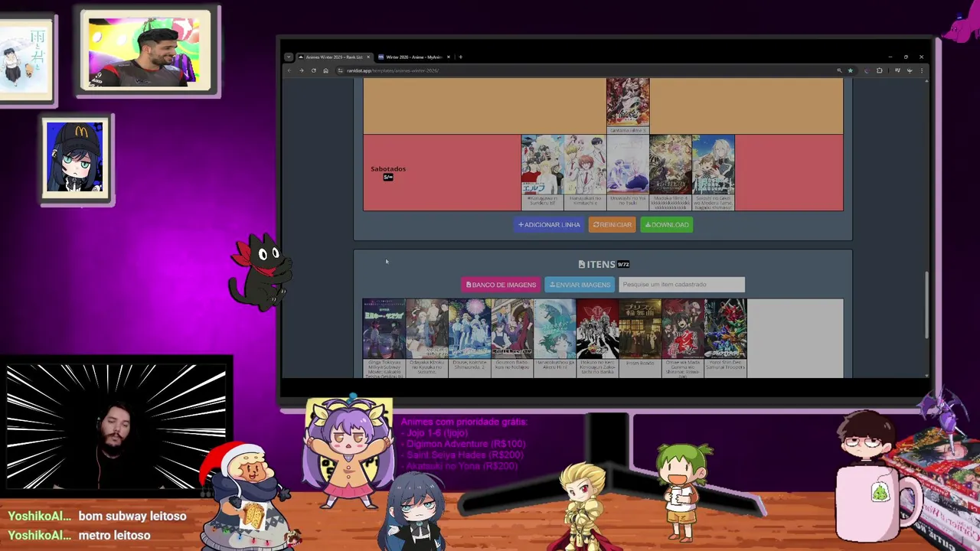Open the Banco de Imagens button
Image resolution: width=980 pixels, height=551 pixels.
pyautogui.click(x=501, y=285)
